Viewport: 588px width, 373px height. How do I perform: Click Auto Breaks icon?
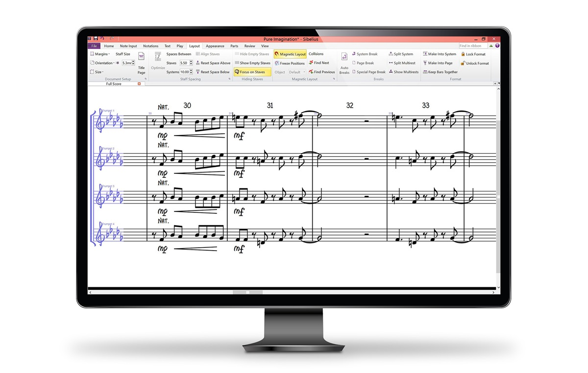pyautogui.click(x=344, y=58)
